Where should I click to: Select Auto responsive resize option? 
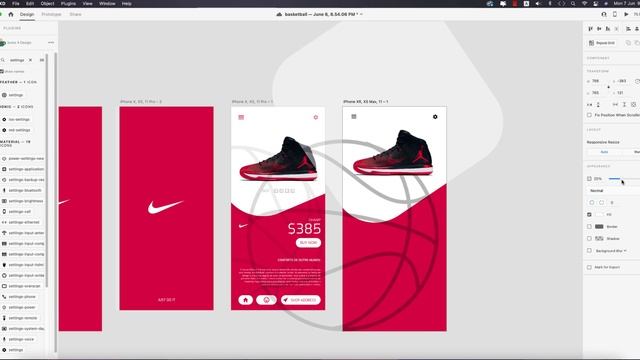(604, 152)
